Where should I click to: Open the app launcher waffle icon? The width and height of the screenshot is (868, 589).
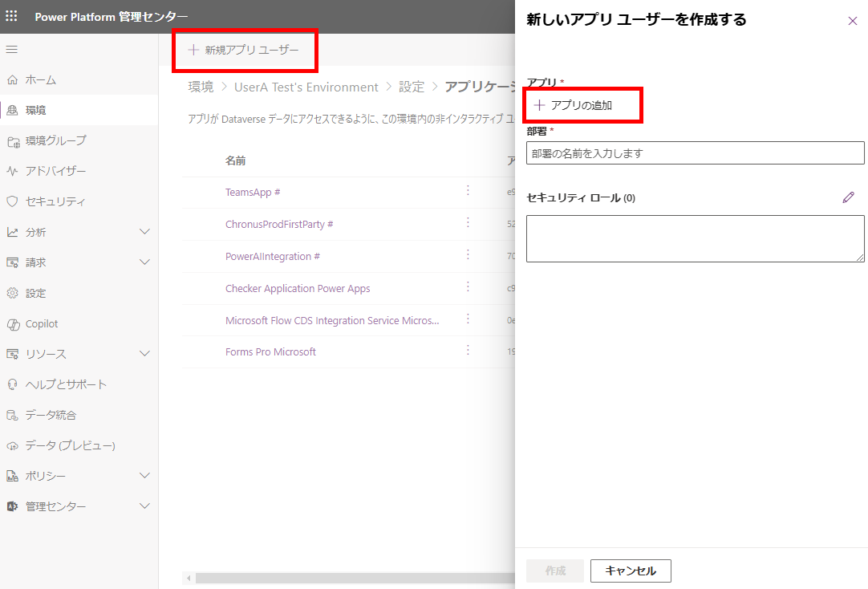pyautogui.click(x=12, y=17)
